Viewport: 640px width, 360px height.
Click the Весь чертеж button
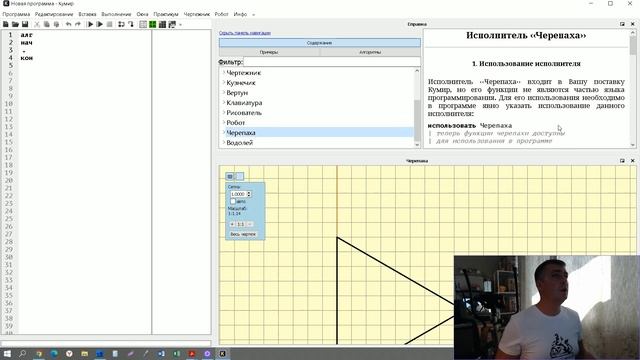pyautogui.click(x=243, y=234)
